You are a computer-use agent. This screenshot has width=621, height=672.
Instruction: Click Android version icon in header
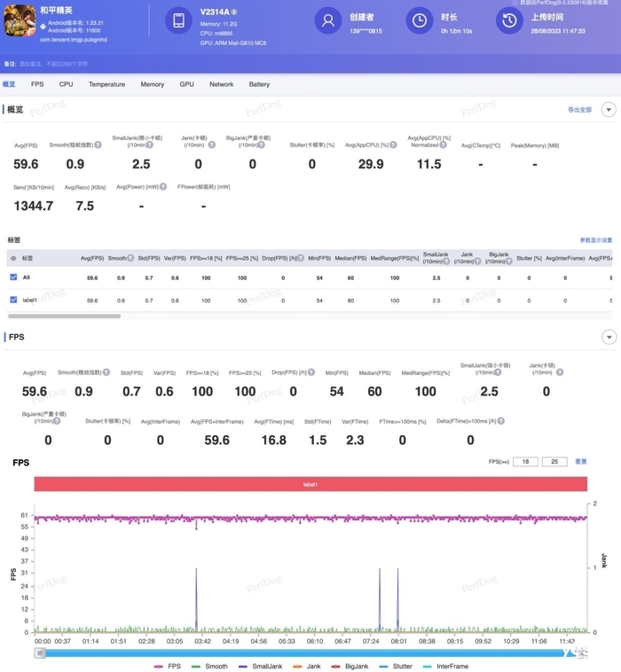pos(43,27)
